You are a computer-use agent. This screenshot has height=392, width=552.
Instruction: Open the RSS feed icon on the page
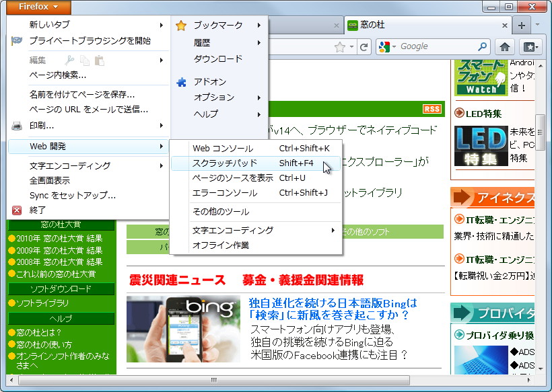coord(432,108)
